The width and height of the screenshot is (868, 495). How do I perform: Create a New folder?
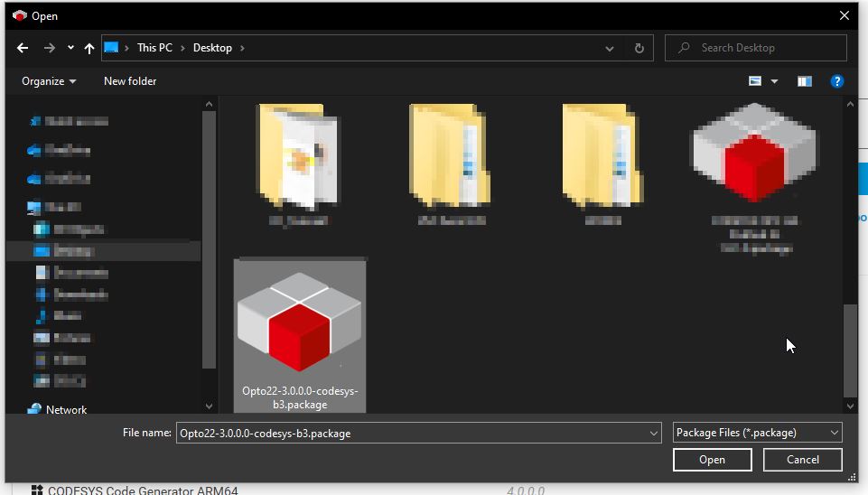pyautogui.click(x=130, y=81)
